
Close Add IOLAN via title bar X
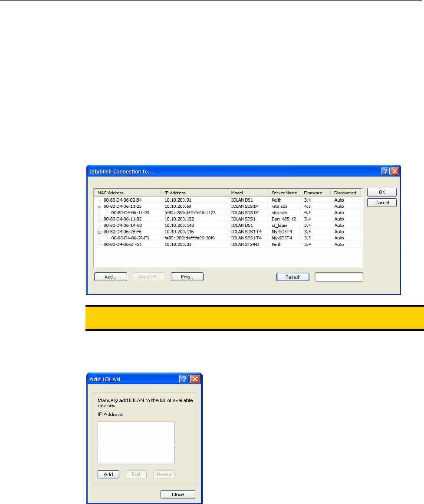point(195,379)
